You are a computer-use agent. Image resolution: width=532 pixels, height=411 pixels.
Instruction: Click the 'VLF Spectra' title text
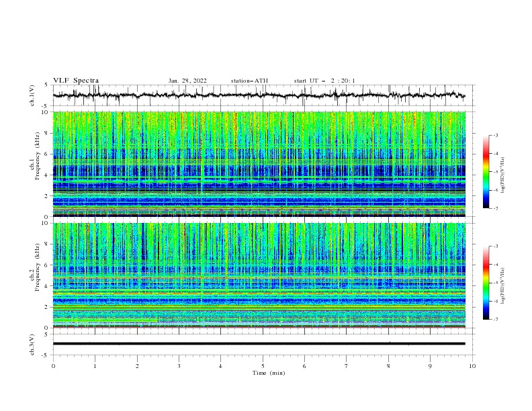click(76, 81)
